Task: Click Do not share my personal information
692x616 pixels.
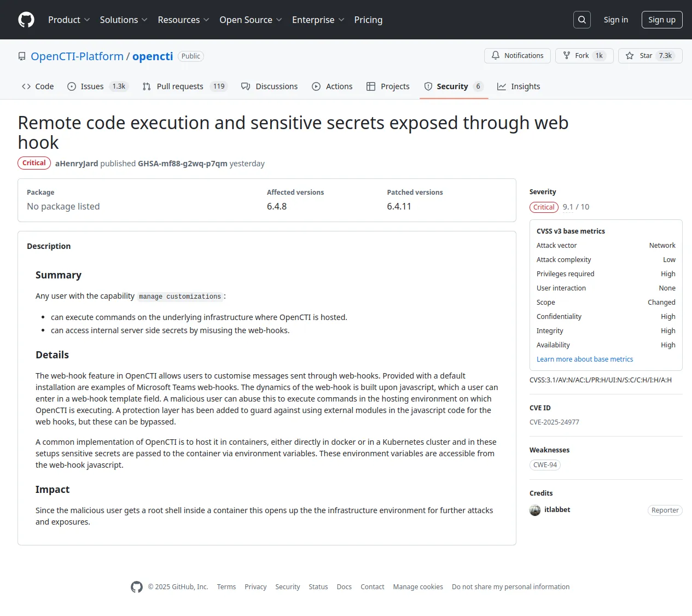Action: (x=511, y=587)
